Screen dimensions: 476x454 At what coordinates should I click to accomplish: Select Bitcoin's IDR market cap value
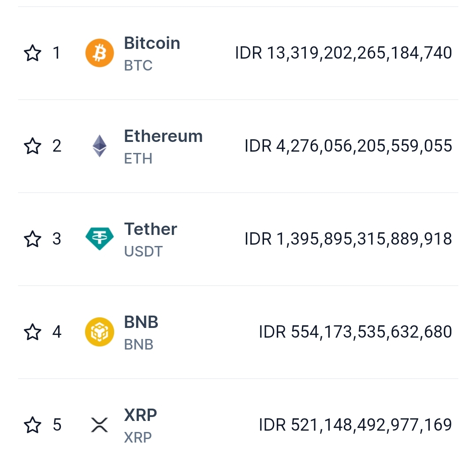pos(343,53)
